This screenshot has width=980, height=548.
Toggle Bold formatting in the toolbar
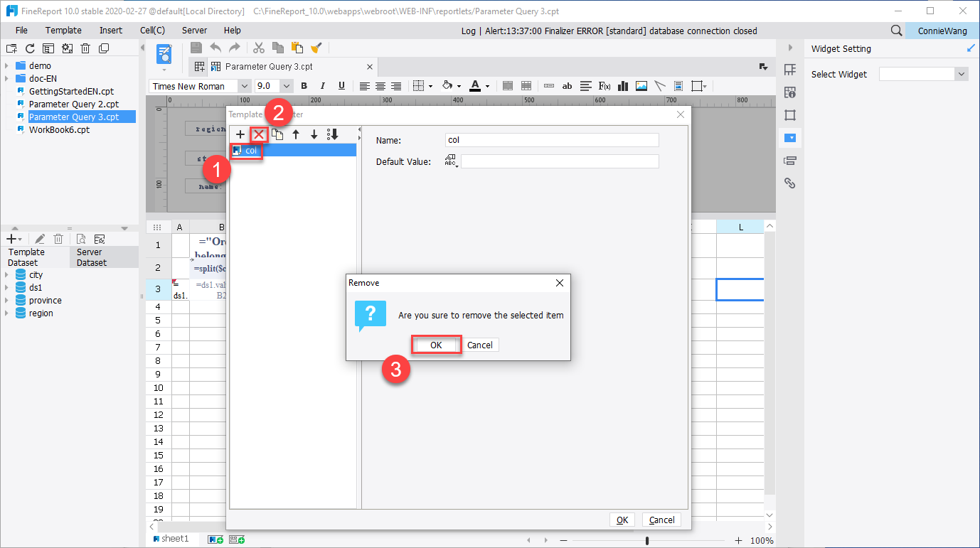point(304,85)
